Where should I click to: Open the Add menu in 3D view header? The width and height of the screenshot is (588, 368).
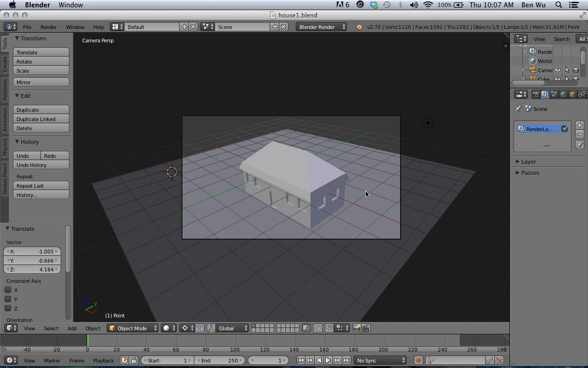pos(72,328)
